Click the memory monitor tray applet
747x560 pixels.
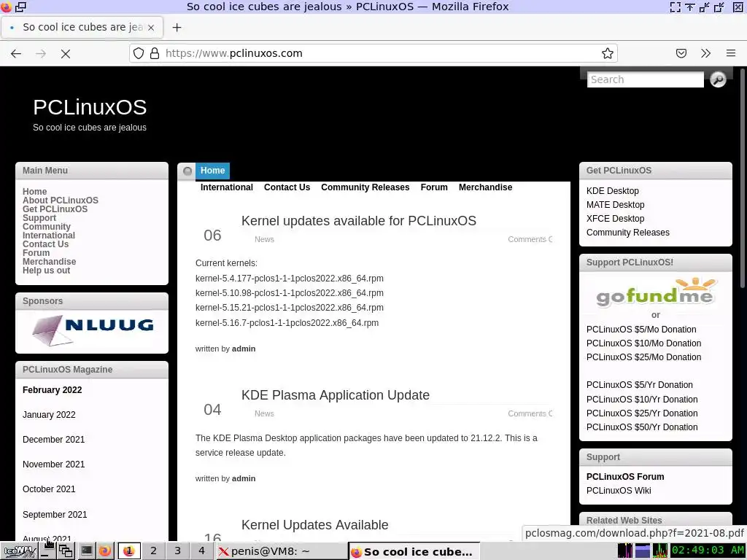click(x=642, y=551)
